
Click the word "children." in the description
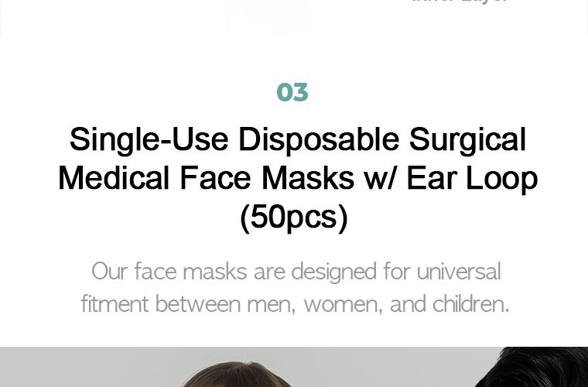[470, 303]
